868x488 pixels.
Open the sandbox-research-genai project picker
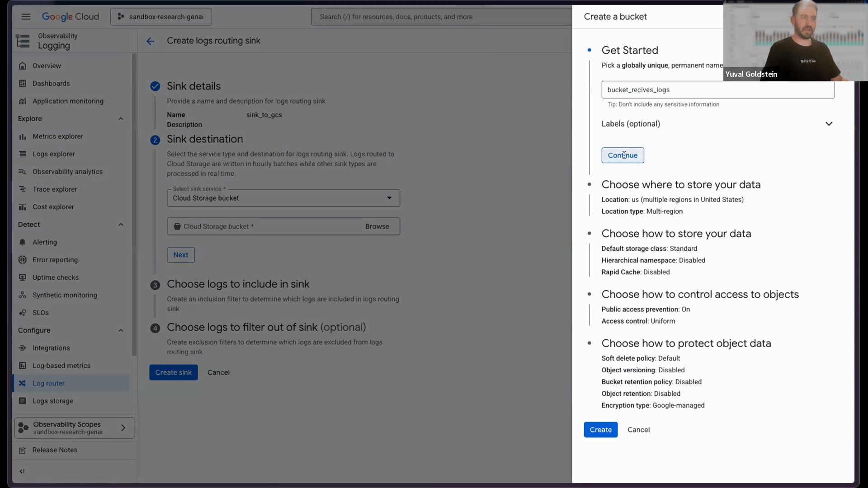click(x=161, y=17)
